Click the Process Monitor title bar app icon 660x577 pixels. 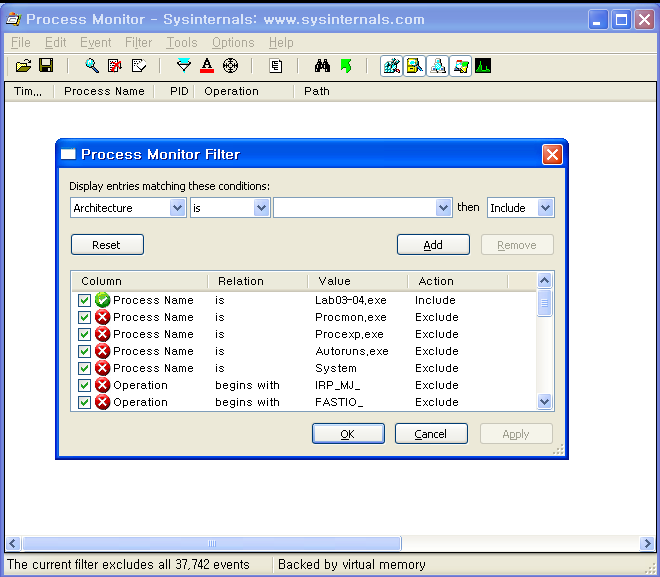point(13,19)
